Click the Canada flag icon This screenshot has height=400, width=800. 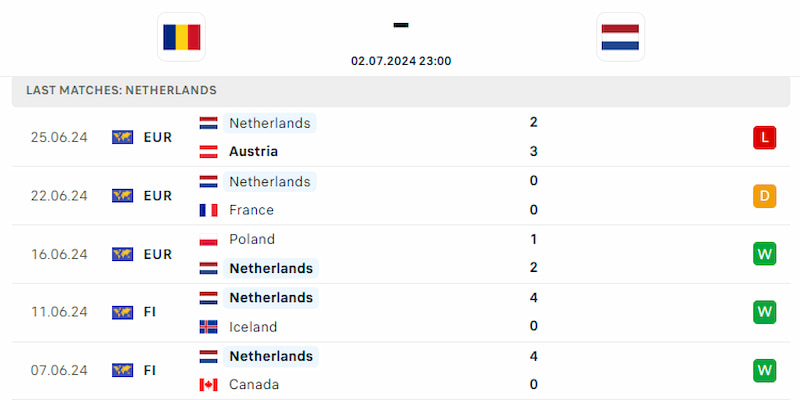tap(208, 385)
